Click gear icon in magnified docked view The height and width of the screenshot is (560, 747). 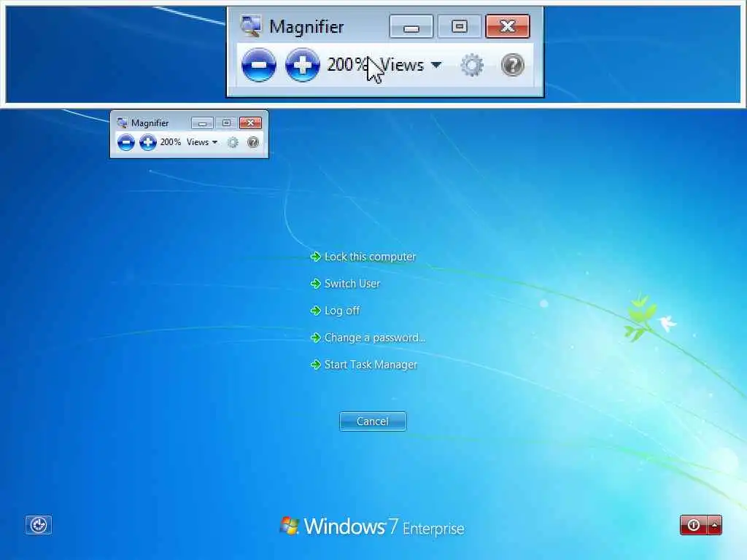(x=472, y=65)
